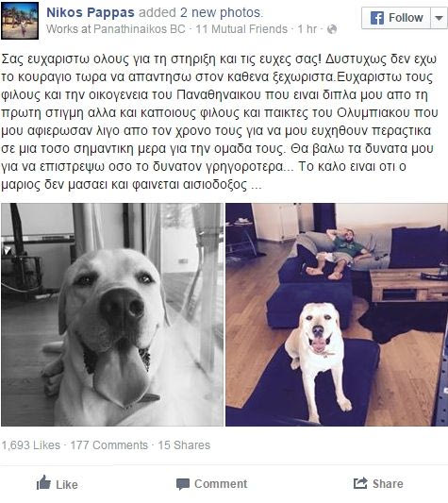Share the post via Share label

[388, 484]
